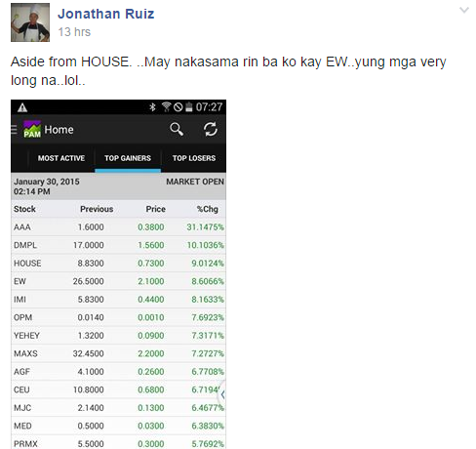Expand the post options chevron
Image resolution: width=476 pixels, height=449 pixels.
click(x=464, y=10)
